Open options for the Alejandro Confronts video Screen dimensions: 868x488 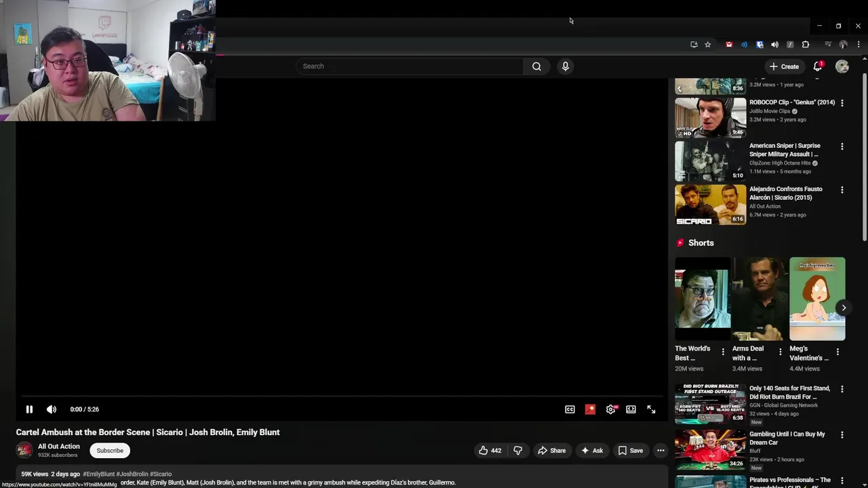[x=842, y=190]
